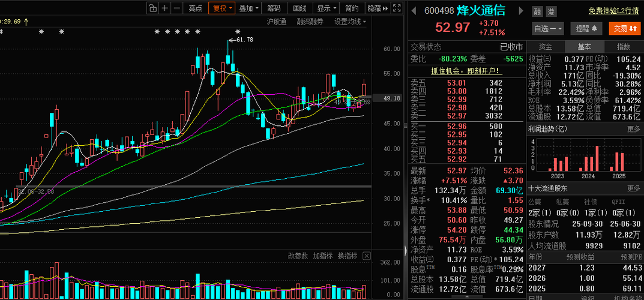The image size is (644, 300).
Task: Zoom out chart with minus icon
Action: pyautogui.click(x=177, y=8)
